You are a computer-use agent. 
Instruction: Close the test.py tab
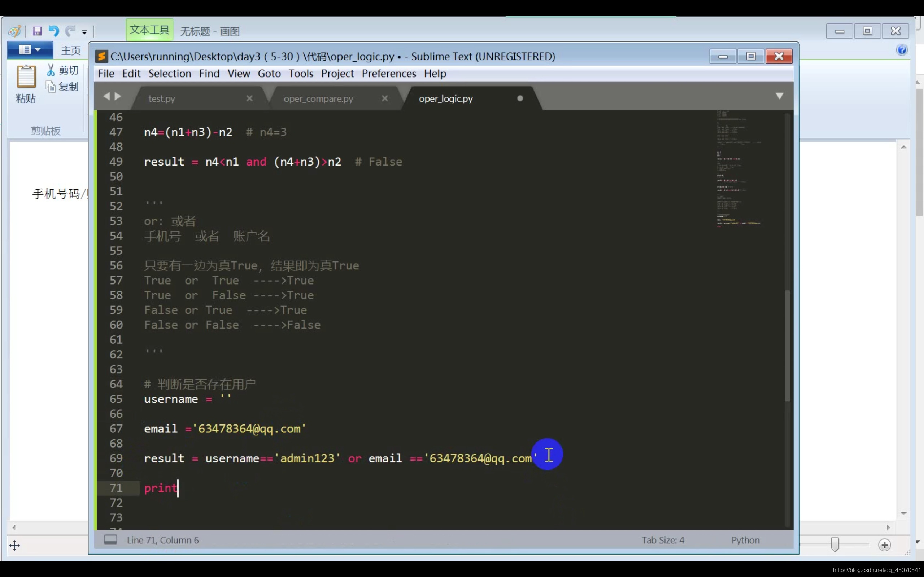click(x=249, y=98)
